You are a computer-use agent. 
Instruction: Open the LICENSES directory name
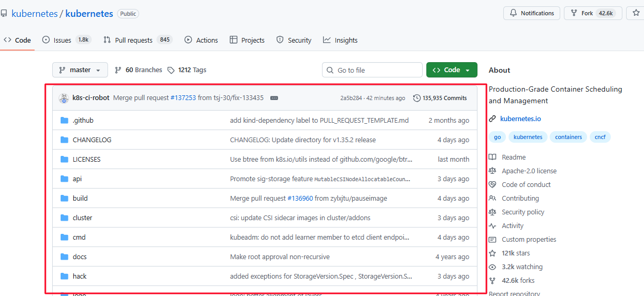[x=86, y=160]
